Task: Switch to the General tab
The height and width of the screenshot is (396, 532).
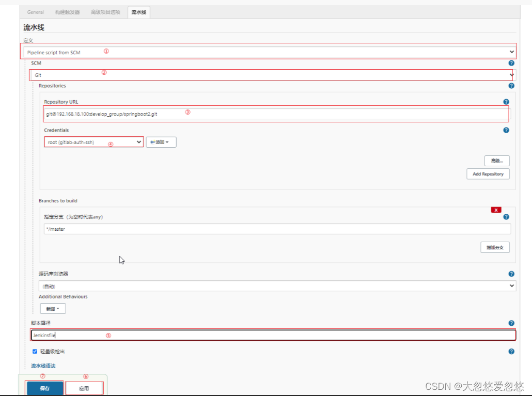Action: (x=36, y=12)
